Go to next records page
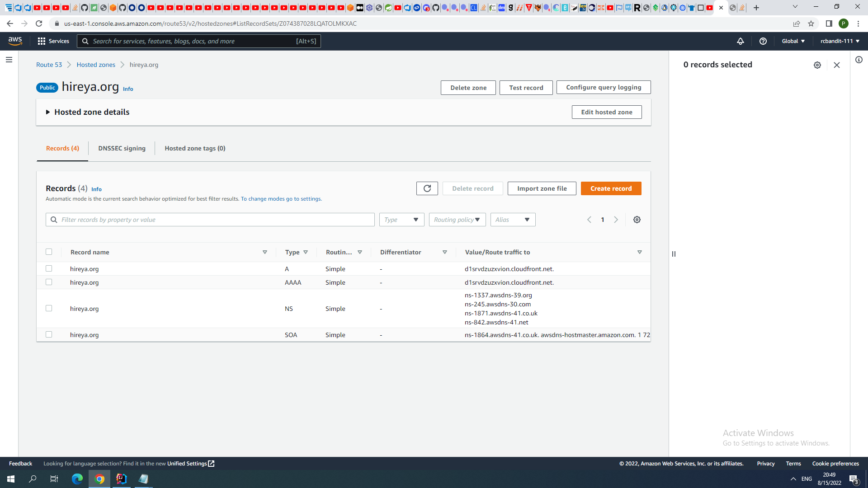Screen dimensions: 868x488 [x=616, y=220]
